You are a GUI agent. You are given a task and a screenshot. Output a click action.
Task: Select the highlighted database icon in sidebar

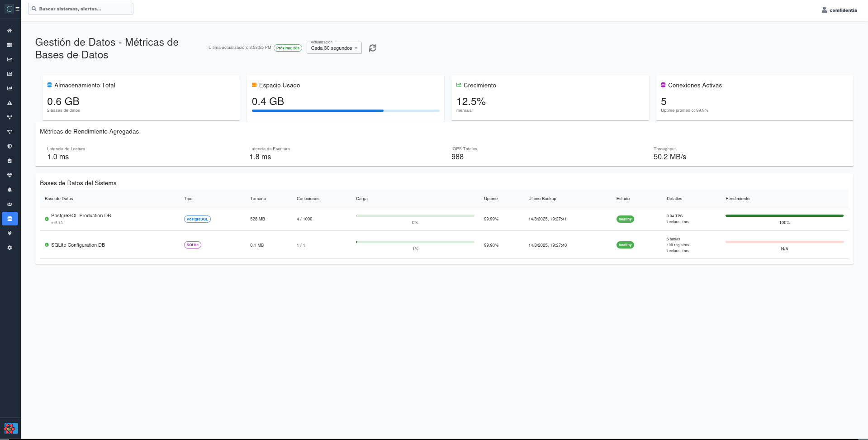tap(10, 219)
